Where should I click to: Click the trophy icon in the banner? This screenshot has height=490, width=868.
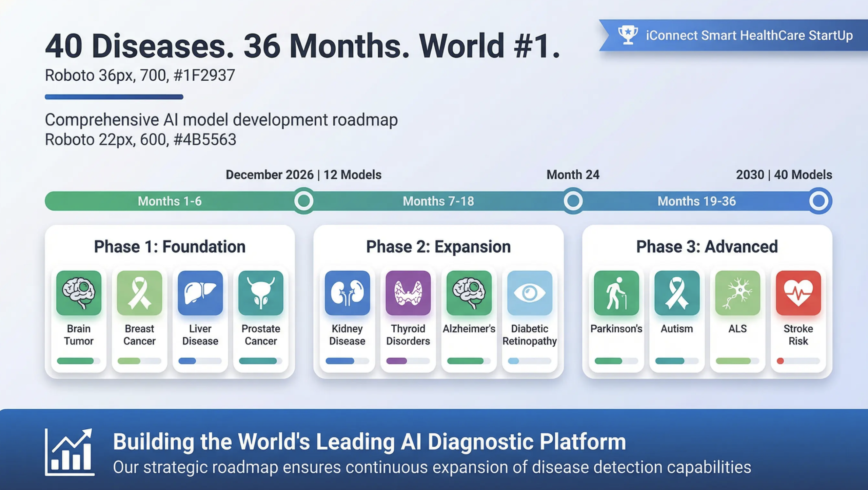628,35
